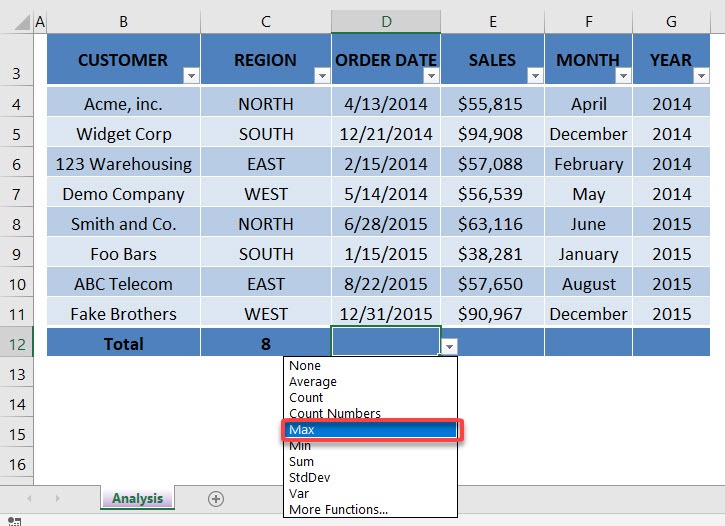The image size is (725, 526).
Task: Click the Widget Corp customer cell
Action: pyautogui.click(x=123, y=134)
